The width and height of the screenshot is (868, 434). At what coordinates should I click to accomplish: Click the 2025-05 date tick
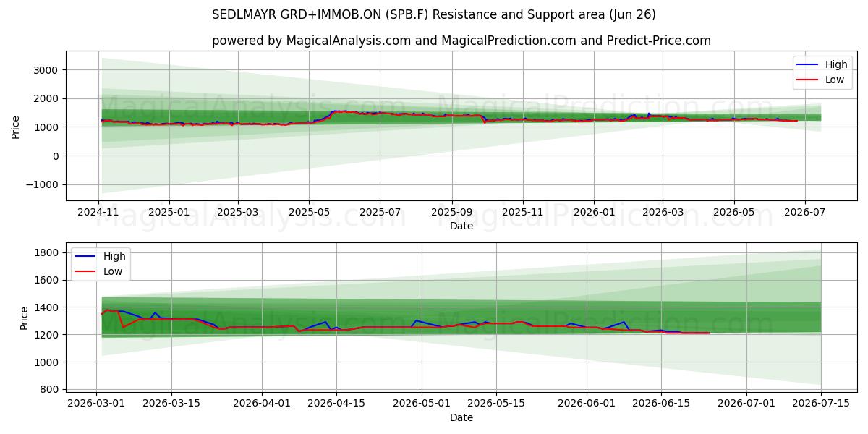point(309,212)
